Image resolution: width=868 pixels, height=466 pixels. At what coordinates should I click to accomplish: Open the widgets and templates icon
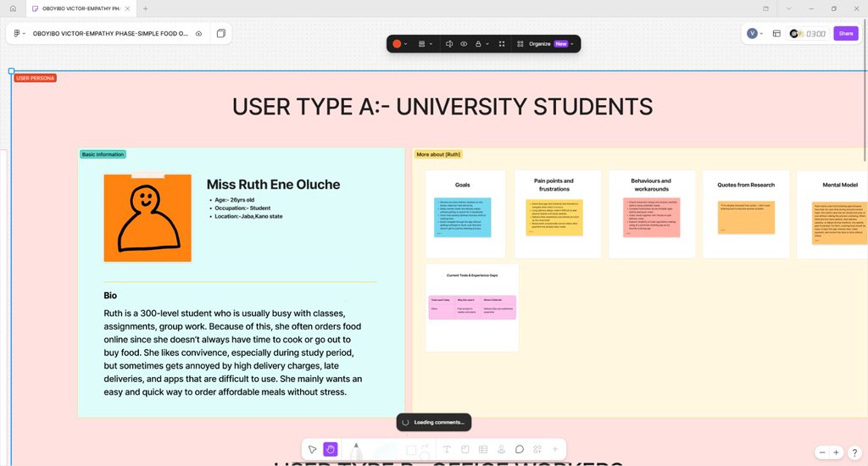pos(537,449)
